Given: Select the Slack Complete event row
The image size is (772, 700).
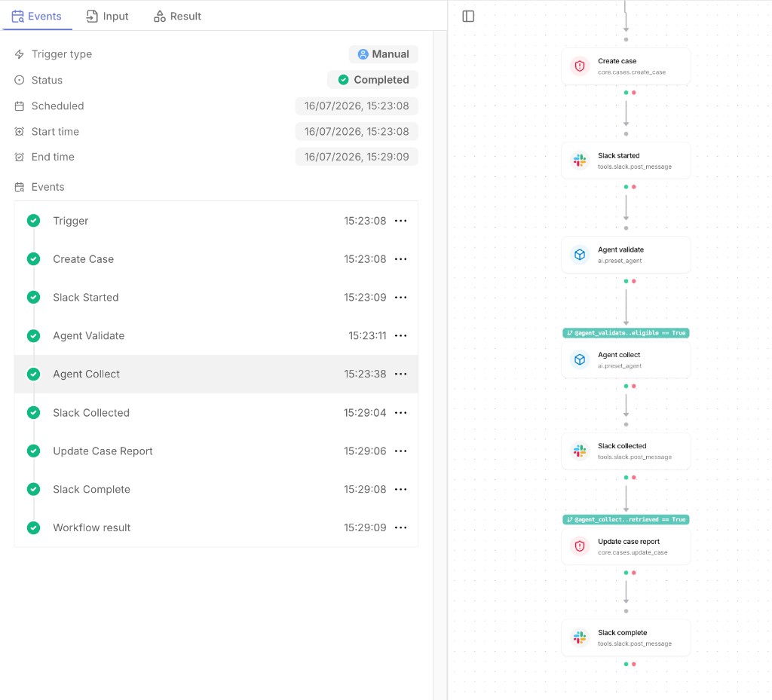Looking at the screenshot, I should (216, 490).
